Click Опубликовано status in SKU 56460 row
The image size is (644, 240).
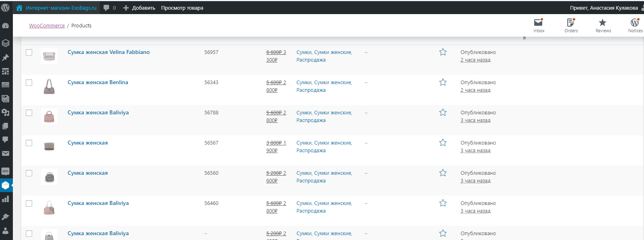(x=478, y=203)
